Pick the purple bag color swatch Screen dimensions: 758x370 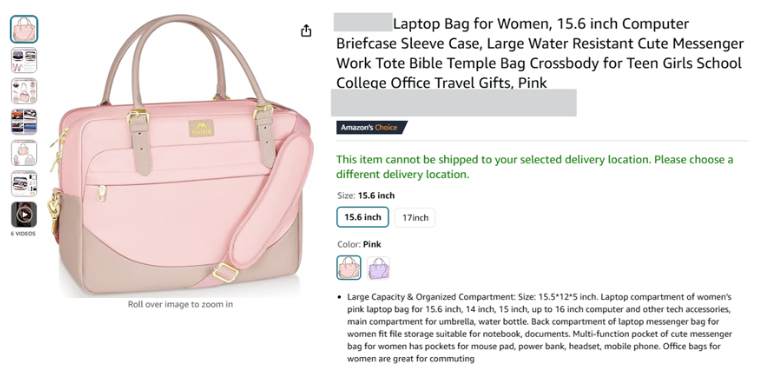tap(379, 268)
